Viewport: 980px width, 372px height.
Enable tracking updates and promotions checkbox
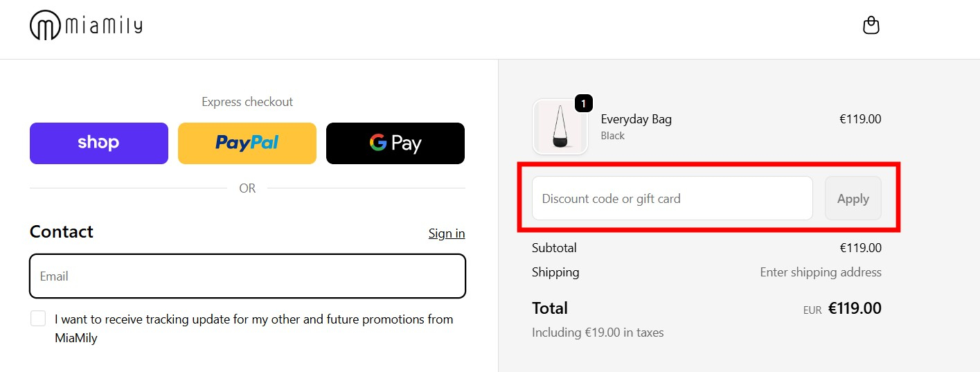point(38,319)
